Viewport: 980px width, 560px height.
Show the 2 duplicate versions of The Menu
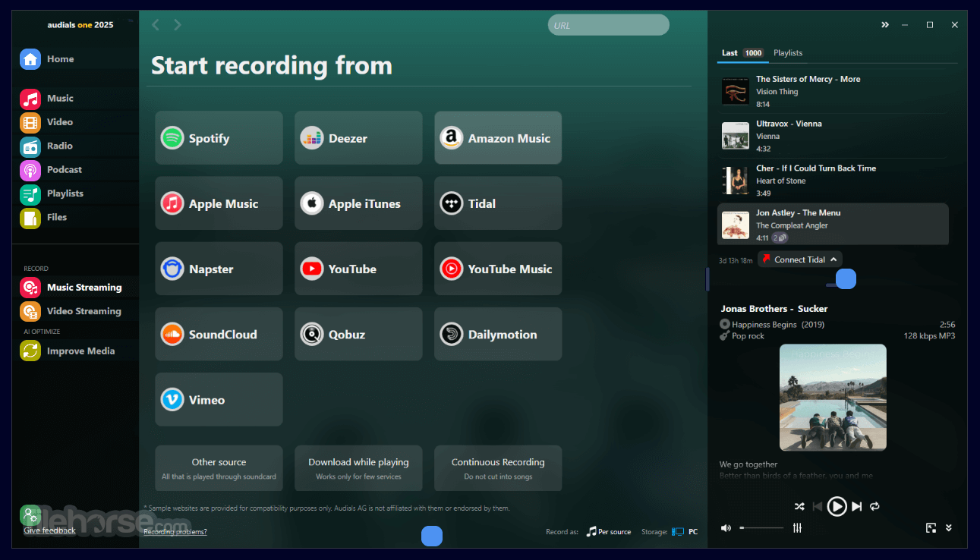pos(780,238)
